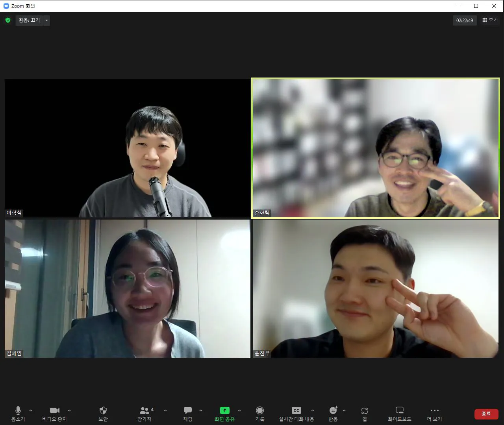Image resolution: width=504 pixels, height=425 pixels.
Task: Start sharing with green 화면 공유 button
Action: coord(224,414)
